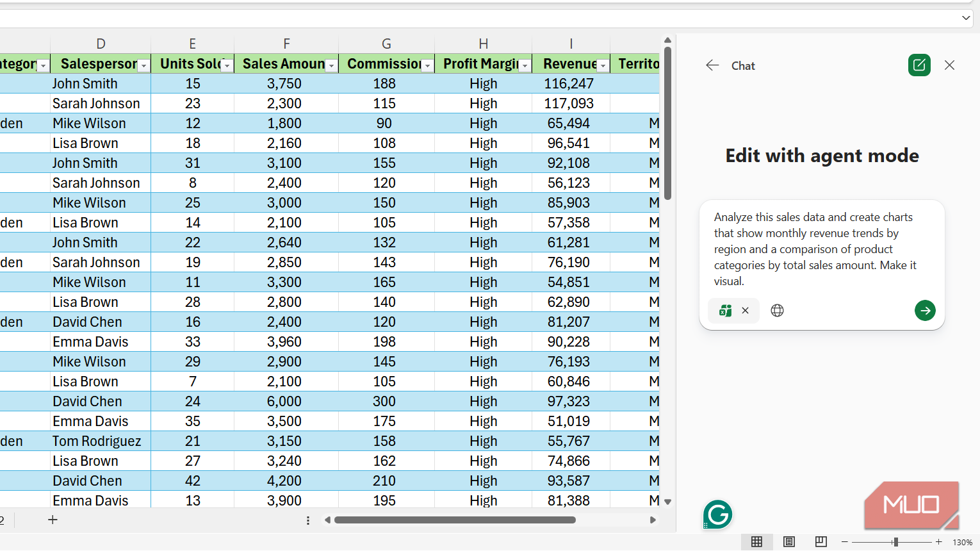The image size is (980, 551).
Task: Open the sheet tab options dots
Action: [x=308, y=520]
